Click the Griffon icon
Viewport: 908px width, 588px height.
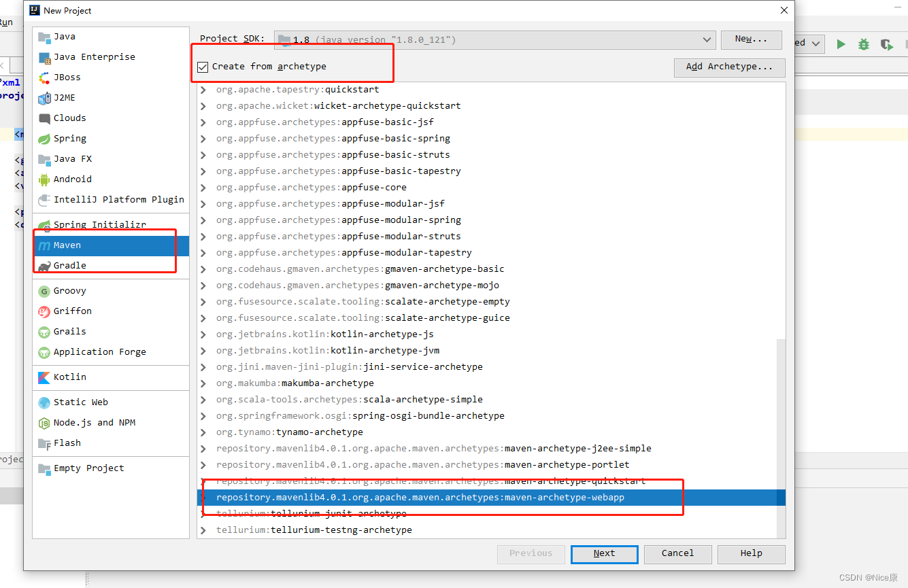click(44, 311)
